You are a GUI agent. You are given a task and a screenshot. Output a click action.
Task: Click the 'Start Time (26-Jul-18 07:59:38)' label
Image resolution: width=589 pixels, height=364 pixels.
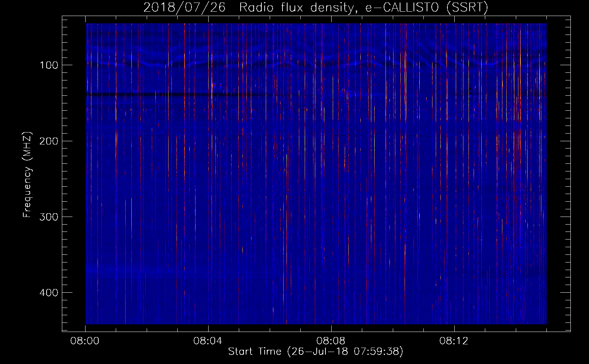[x=316, y=352]
